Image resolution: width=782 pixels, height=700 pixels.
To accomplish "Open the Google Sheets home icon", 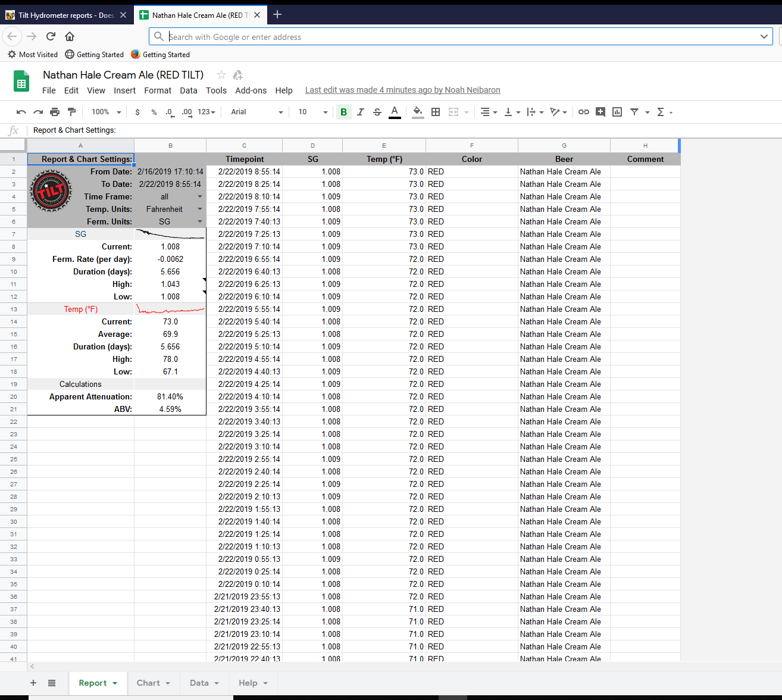I will [x=21, y=81].
